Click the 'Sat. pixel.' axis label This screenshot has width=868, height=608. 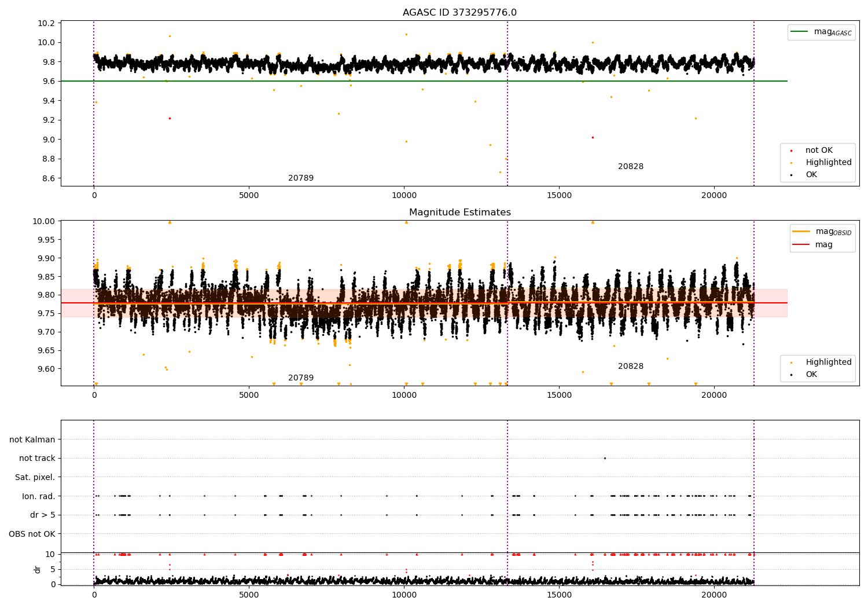(x=35, y=477)
